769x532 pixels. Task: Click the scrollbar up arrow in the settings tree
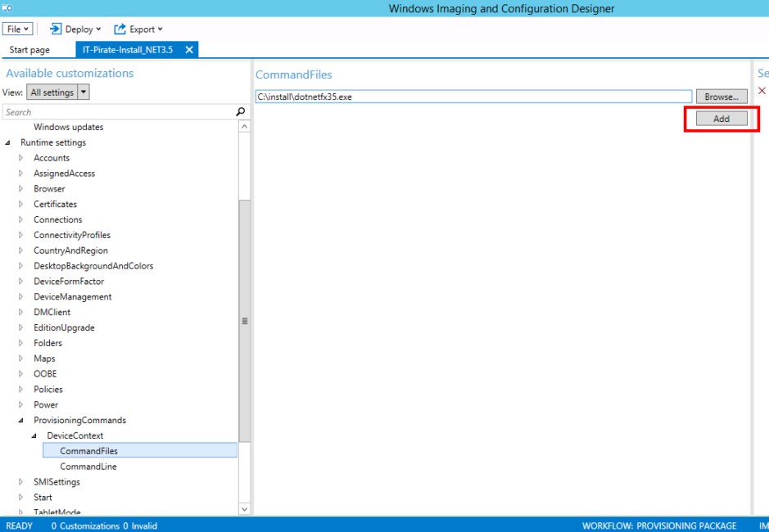[x=244, y=126]
